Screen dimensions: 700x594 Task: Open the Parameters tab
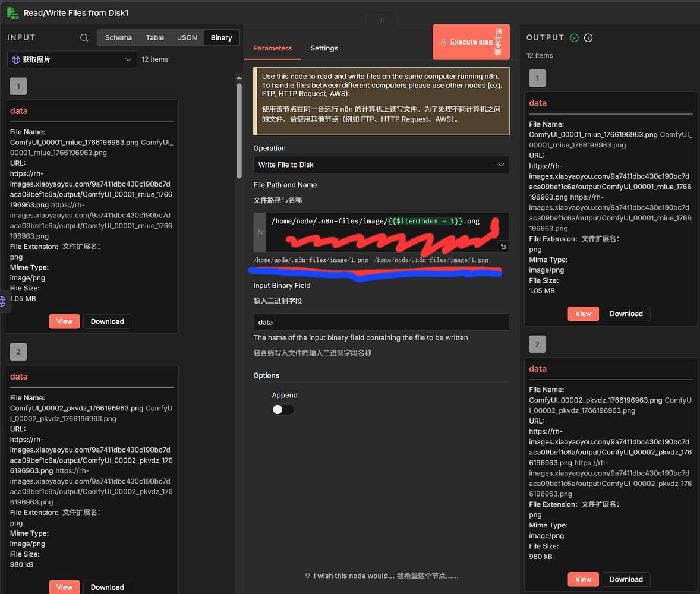click(272, 48)
